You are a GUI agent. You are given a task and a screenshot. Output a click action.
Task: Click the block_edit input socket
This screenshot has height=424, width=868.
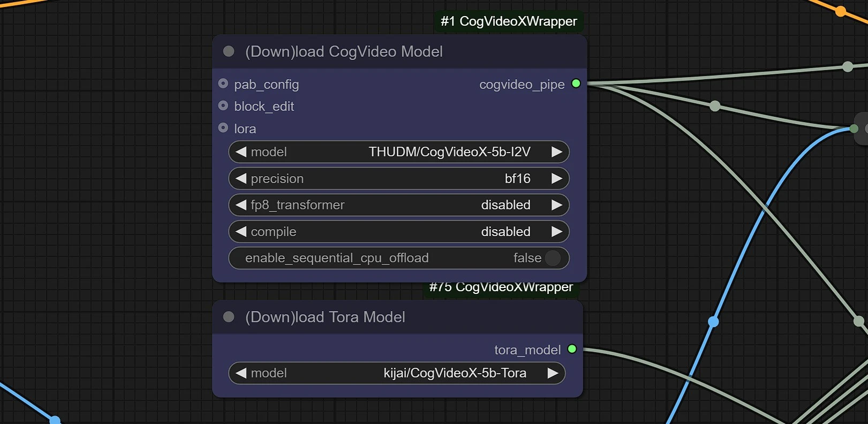pos(223,105)
